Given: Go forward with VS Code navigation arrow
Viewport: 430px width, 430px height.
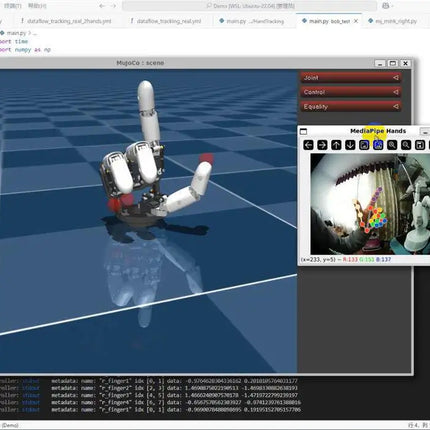Looking at the screenshot, I should point(113,6).
